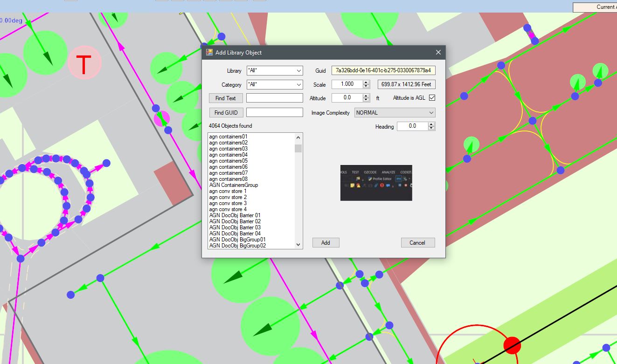This screenshot has width=617, height=364.
Task: Click the object preview thumbnail image
Action: pos(376,183)
